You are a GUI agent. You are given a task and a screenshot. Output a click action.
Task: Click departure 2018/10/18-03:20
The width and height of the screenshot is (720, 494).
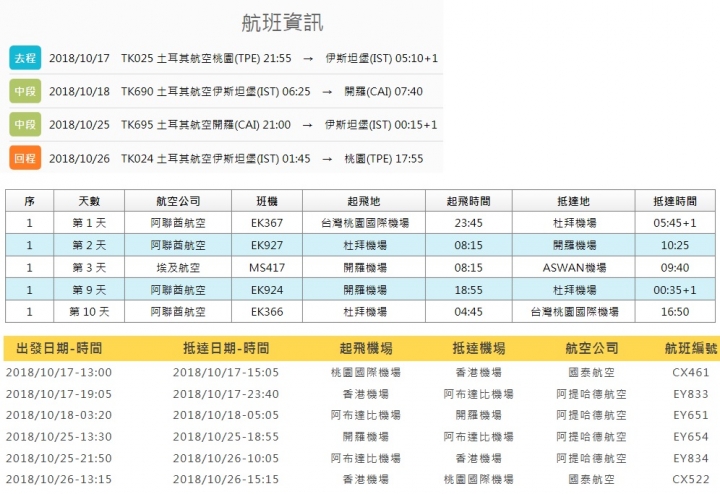point(59,415)
